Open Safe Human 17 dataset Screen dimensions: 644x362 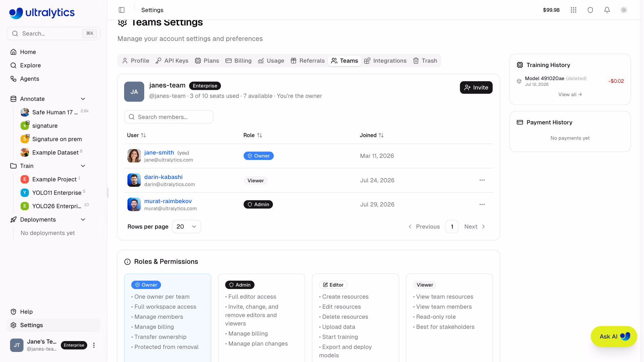(x=55, y=112)
